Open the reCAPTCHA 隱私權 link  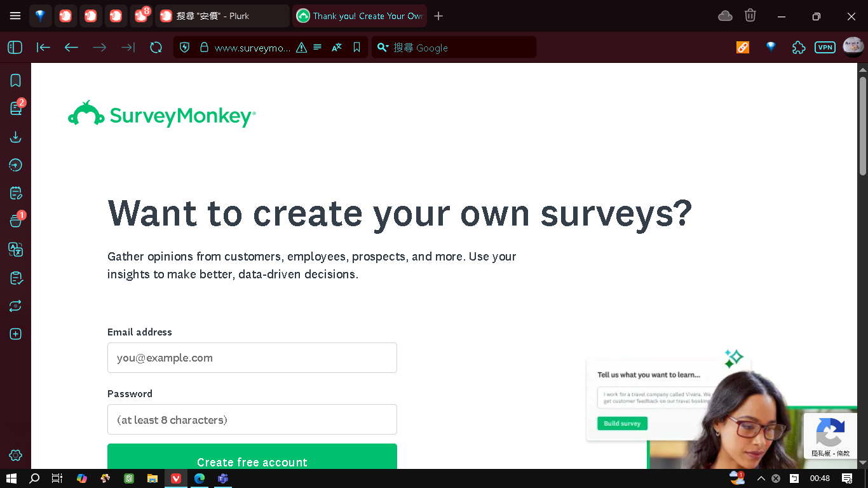[821, 453]
